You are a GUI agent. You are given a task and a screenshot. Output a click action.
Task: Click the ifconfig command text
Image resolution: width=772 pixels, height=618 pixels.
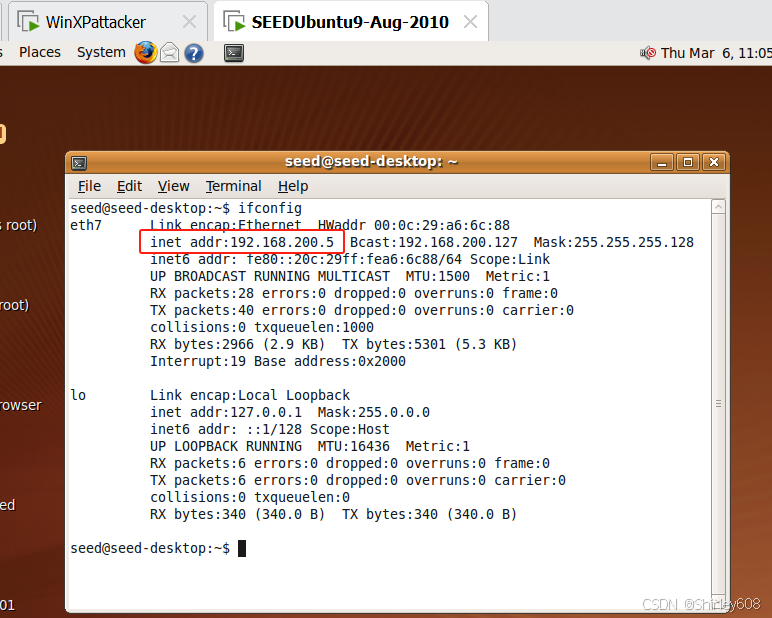click(x=270, y=208)
